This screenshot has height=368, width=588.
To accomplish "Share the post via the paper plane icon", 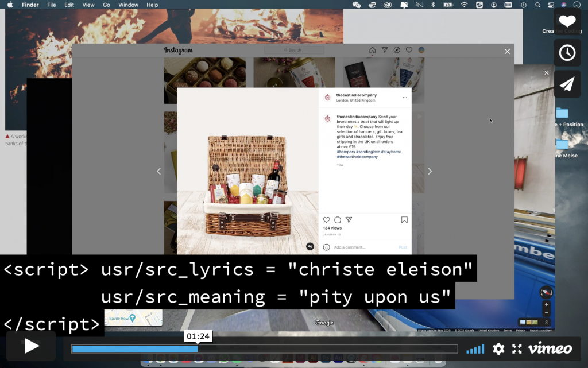I will (x=349, y=220).
